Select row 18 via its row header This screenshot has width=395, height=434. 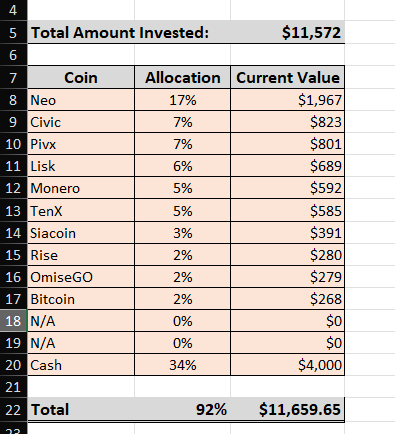click(x=13, y=321)
